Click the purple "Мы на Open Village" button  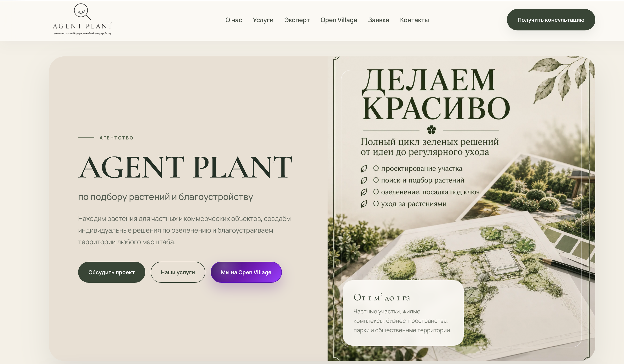point(246,272)
